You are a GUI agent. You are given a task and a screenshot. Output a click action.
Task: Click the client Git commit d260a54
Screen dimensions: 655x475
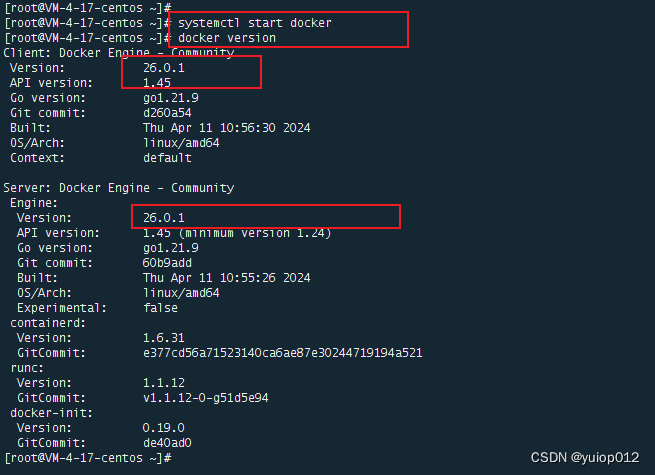pyautogui.click(x=167, y=113)
